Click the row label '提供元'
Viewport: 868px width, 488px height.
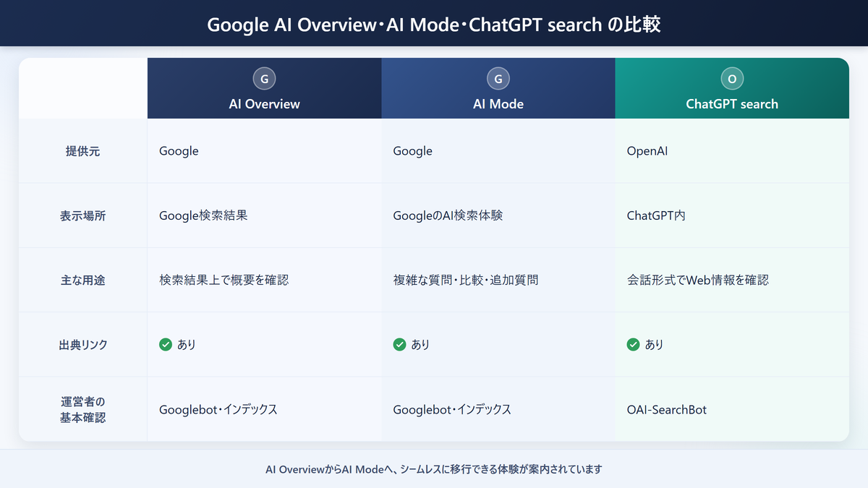click(83, 151)
